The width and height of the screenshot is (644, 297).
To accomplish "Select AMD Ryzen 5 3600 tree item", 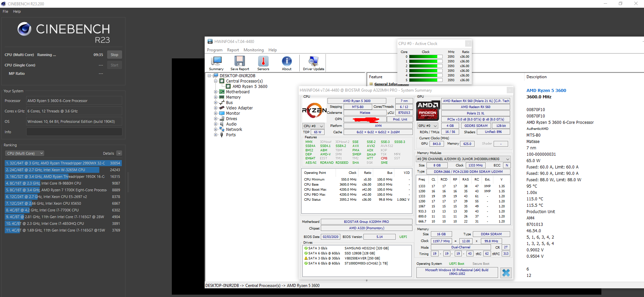I will pos(250,86).
